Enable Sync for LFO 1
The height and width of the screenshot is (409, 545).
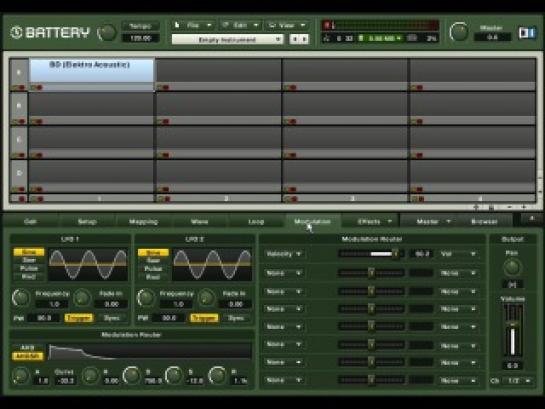point(112,318)
